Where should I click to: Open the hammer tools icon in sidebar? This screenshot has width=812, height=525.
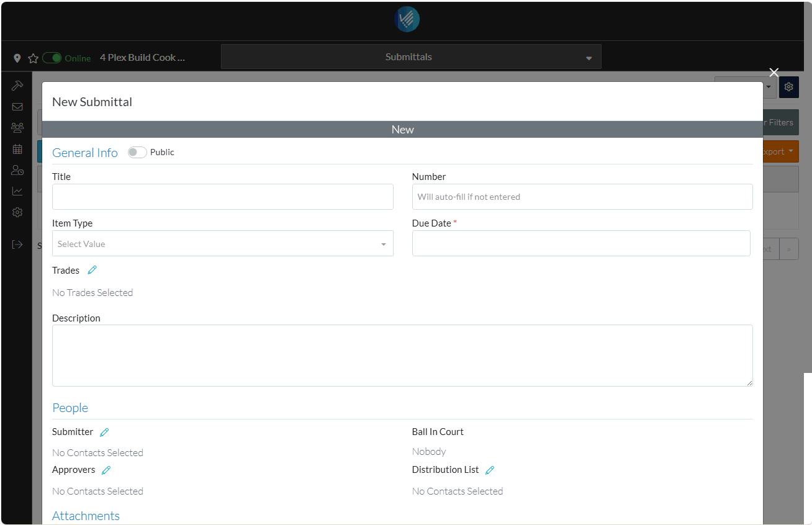coord(17,86)
